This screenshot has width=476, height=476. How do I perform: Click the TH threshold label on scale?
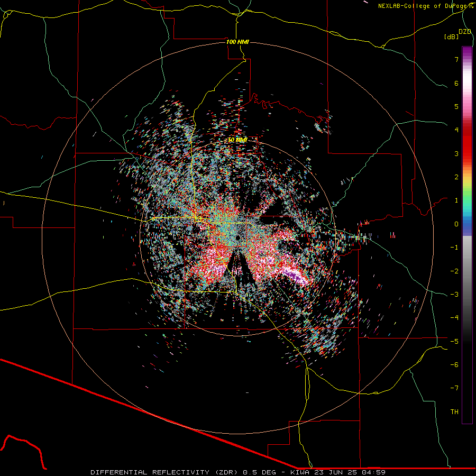pyautogui.click(x=454, y=412)
